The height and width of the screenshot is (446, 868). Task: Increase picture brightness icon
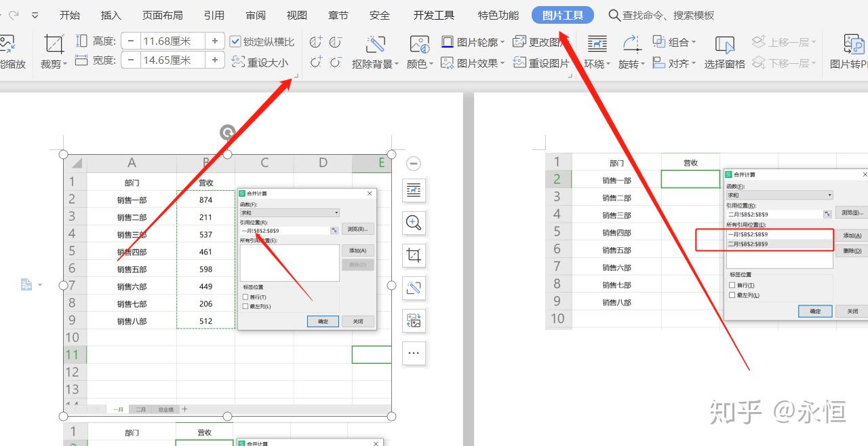coord(316,62)
